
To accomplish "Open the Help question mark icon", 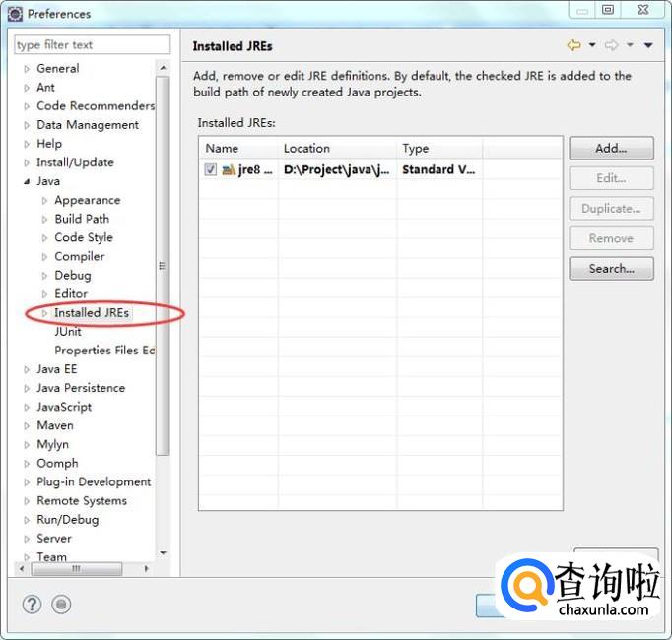I will coord(32,605).
